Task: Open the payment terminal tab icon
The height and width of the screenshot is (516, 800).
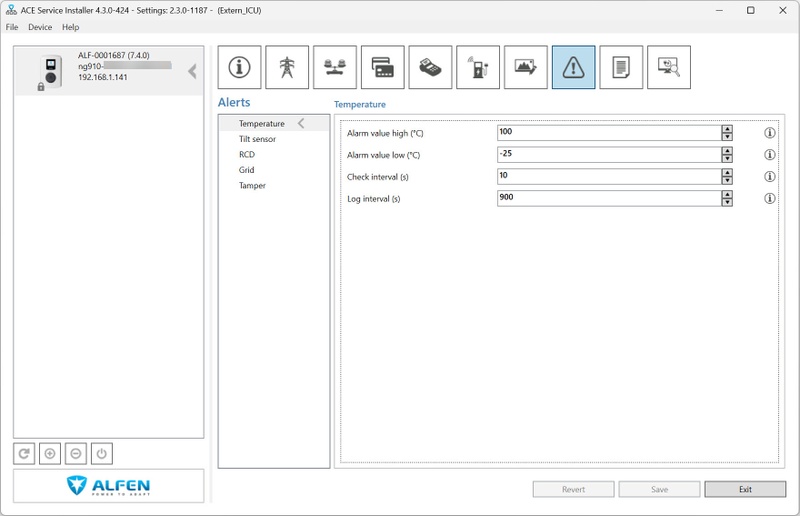Action: (430, 67)
